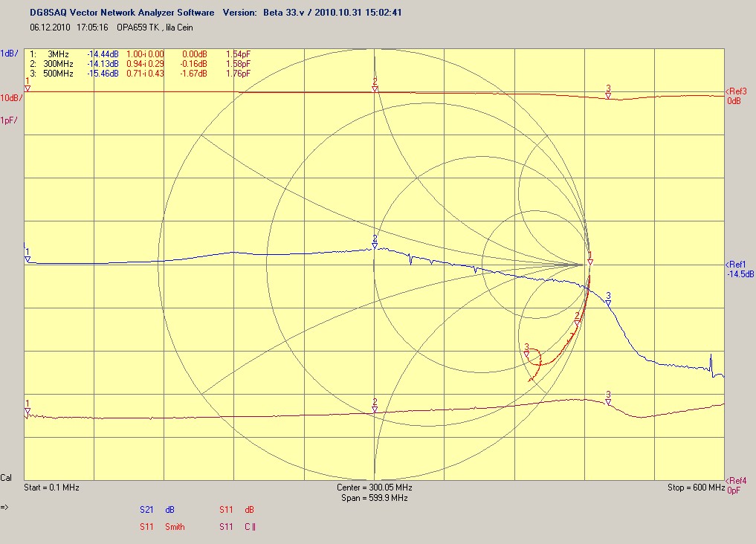The width and height of the screenshot is (756, 544).
Task: Click the red 10dB/ scale label
Action: [x=11, y=98]
